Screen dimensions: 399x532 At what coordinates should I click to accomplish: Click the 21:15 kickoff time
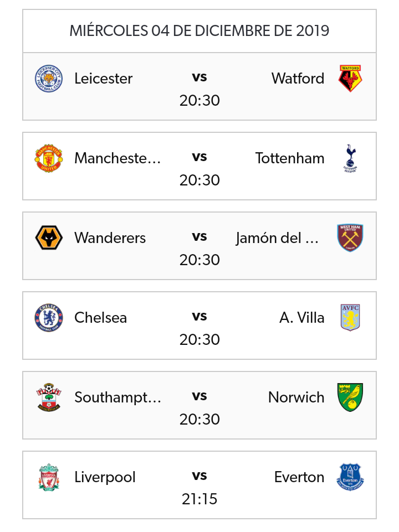coord(199,499)
